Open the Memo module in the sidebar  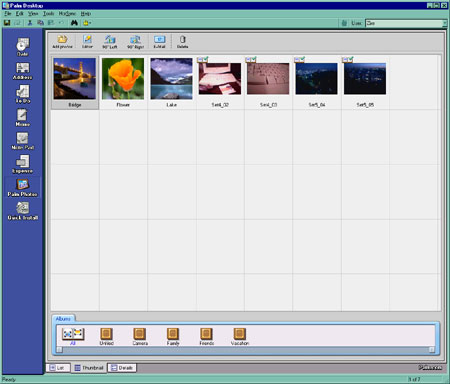click(x=22, y=117)
